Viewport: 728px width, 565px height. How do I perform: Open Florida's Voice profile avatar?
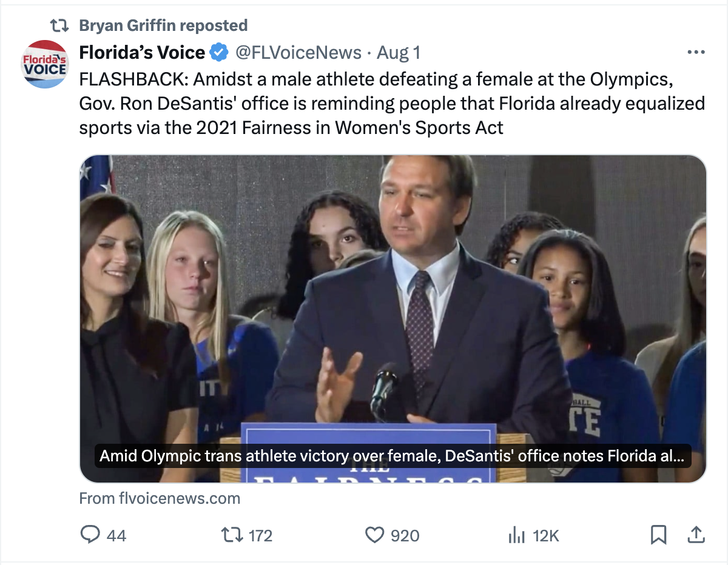(x=44, y=65)
